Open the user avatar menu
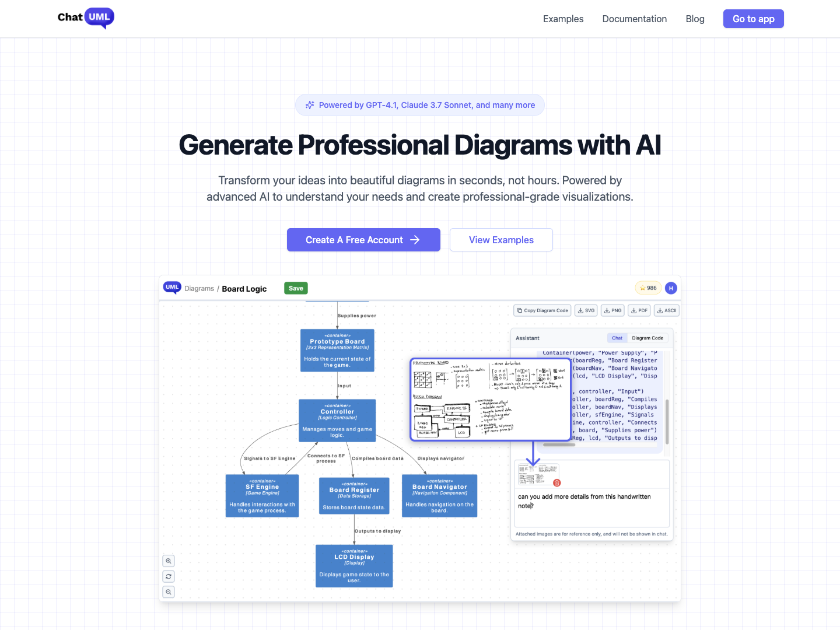The image size is (840, 630). click(x=671, y=288)
